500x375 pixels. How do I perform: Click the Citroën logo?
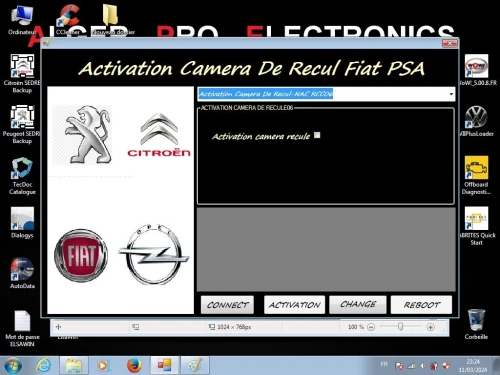click(x=159, y=135)
